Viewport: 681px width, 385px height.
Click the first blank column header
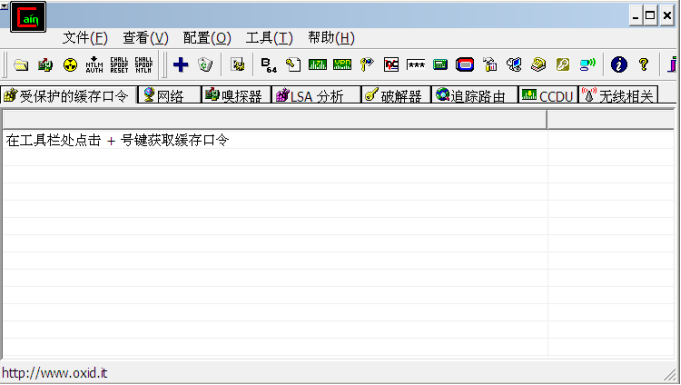coord(274,119)
